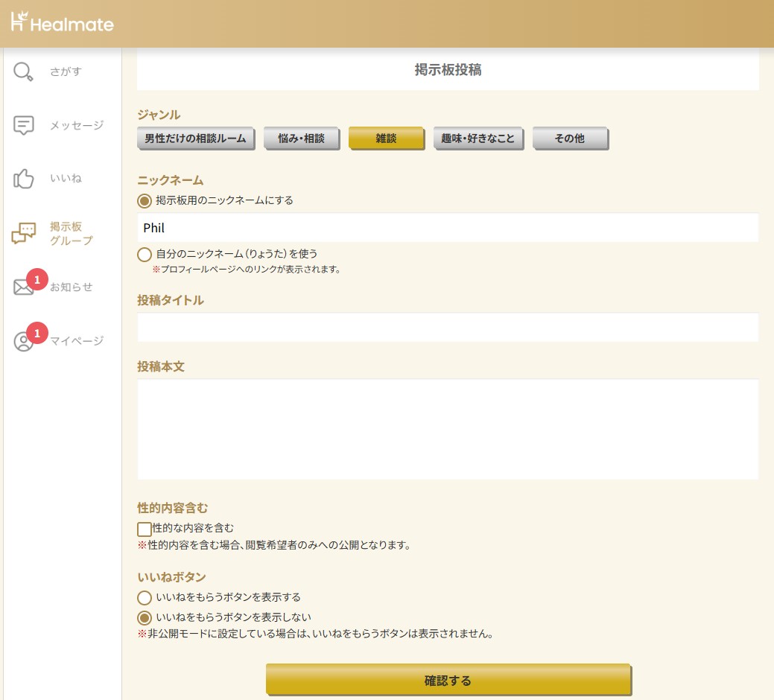The image size is (774, 700).
Task: Click the thumbs-up いいね icon
Action: coord(24,179)
